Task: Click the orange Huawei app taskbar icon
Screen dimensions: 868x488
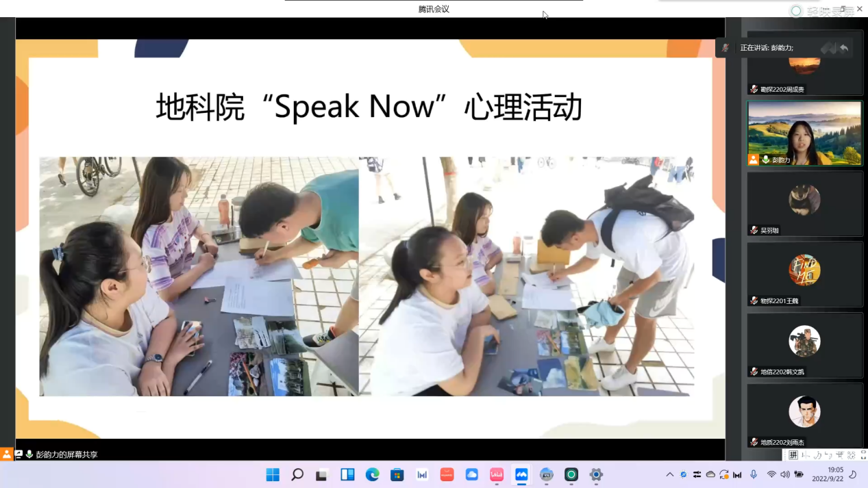Action: click(x=447, y=475)
